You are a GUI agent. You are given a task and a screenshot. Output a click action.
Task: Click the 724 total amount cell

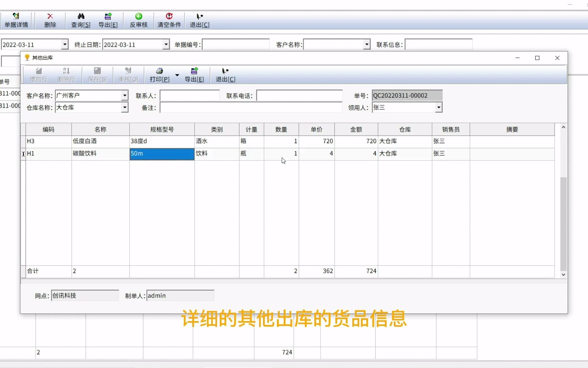[x=356, y=271]
